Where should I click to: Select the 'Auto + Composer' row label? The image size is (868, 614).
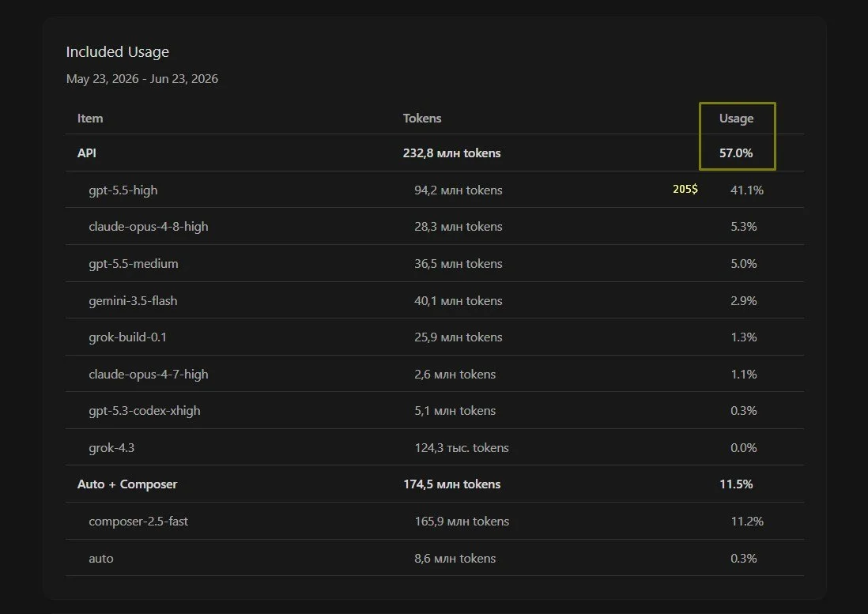pos(127,484)
